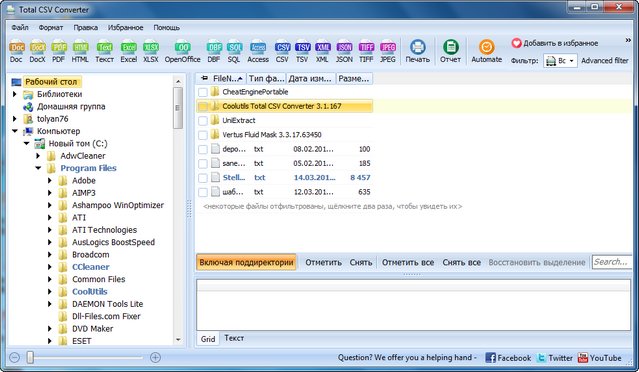Image resolution: width=639 pixels, height=372 pixels.
Task: Choose the PDF output format
Action: [59, 52]
